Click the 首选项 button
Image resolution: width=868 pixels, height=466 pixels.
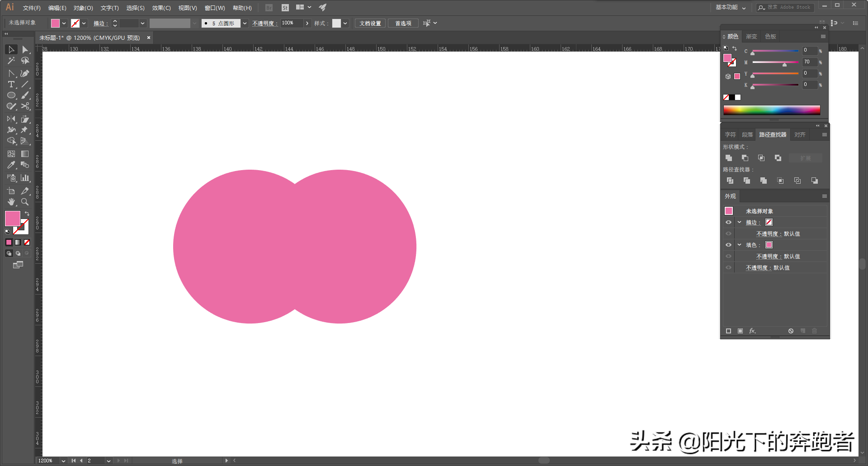pyautogui.click(x=403, y=24)
